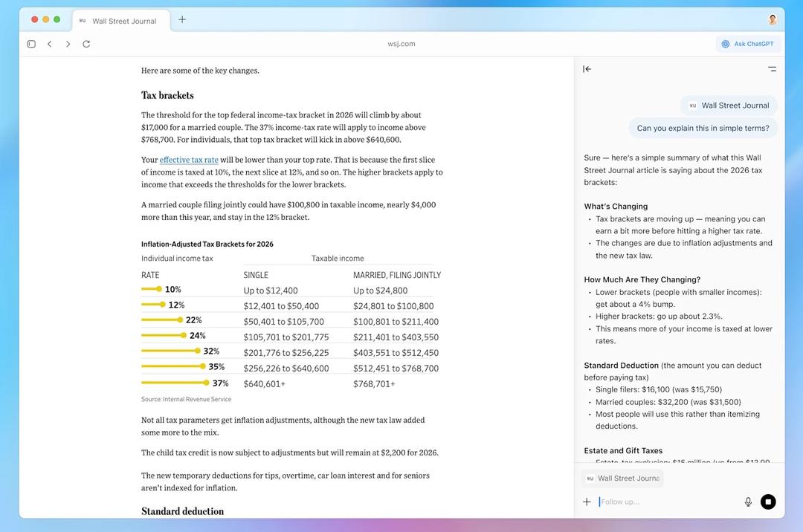Select the Wall Street Journal page tag in chat
The height and width of the screenshot is (532, 803).
pos(729,106)
